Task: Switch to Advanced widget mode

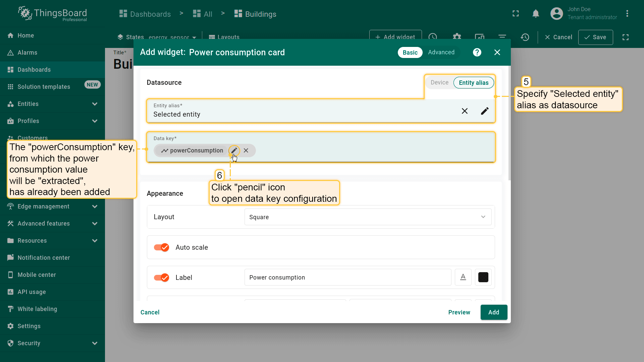Action: pyautogui.click(x=441, y=52)
